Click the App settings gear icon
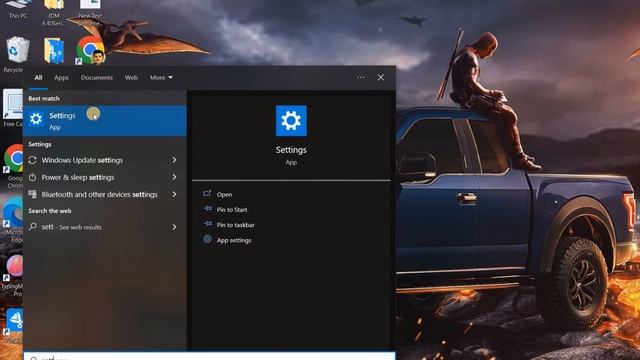This screenshot has height=360, width=640. tap(207, 239)
